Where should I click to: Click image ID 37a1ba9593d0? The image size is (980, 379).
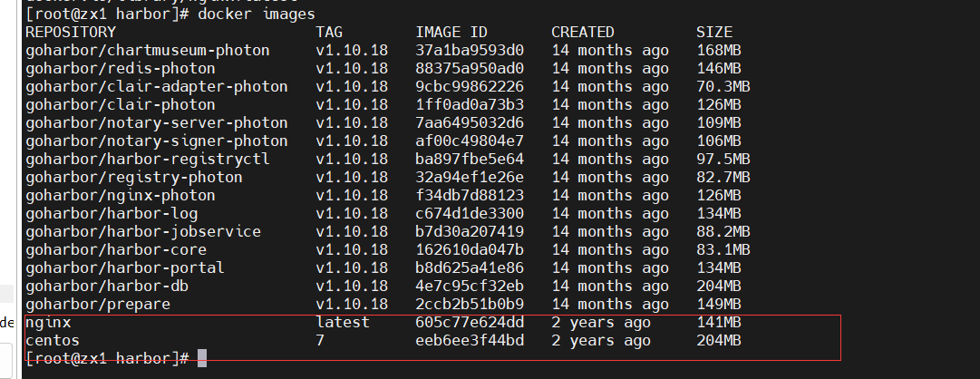[470, 51]
